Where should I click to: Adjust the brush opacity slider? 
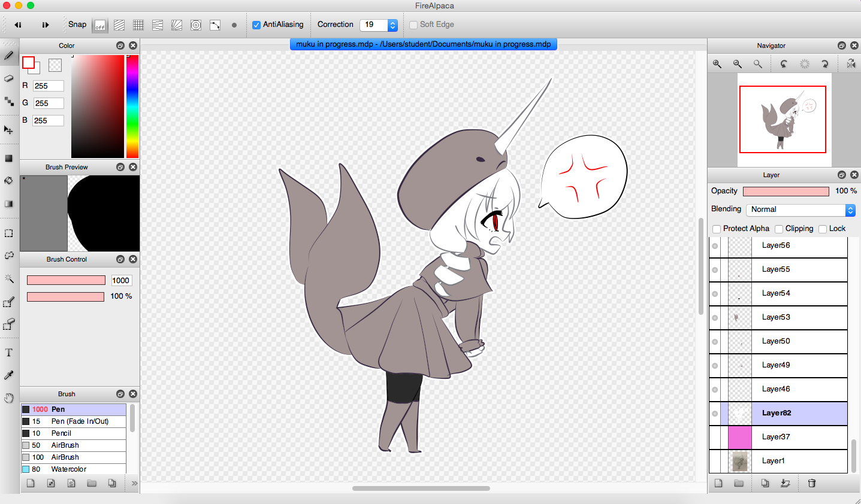click(66, 297)
